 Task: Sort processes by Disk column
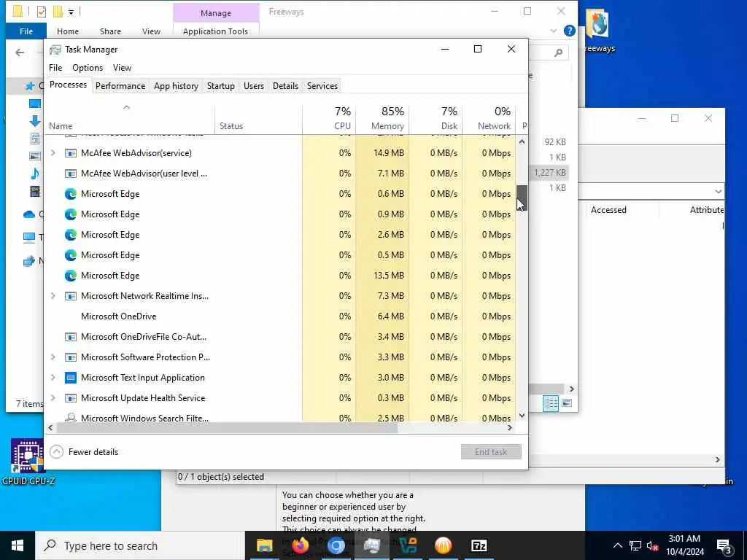tap(436, 119)
